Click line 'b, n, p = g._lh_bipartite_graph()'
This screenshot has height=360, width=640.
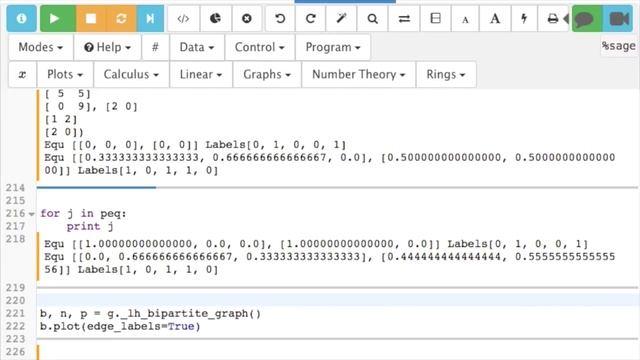tap(150, 313)
